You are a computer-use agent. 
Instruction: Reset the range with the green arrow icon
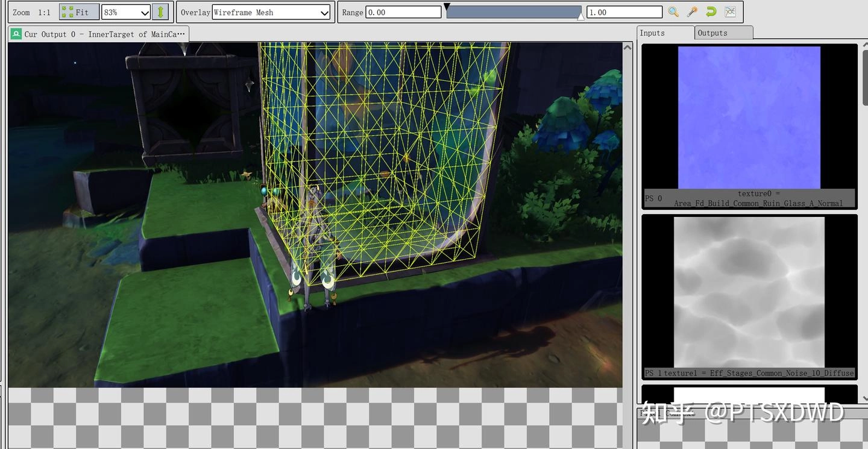tap(711, 12)
